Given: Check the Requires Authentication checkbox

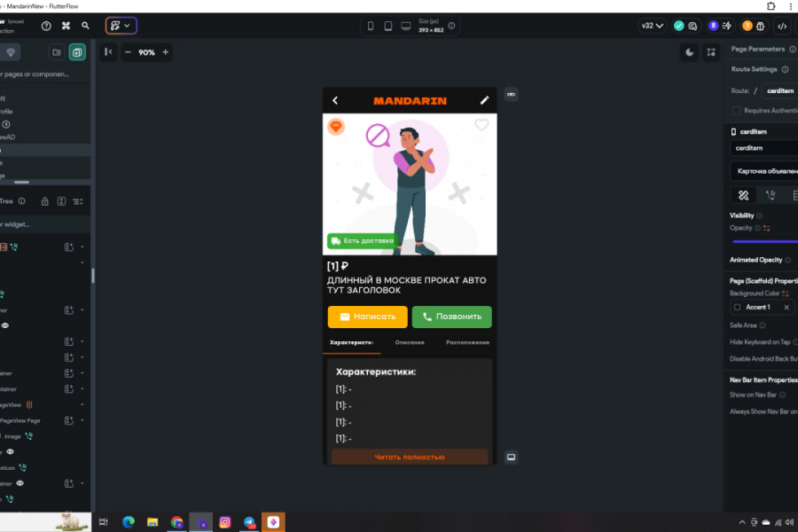Looking at the screenshot, I should tap(736, 111).
